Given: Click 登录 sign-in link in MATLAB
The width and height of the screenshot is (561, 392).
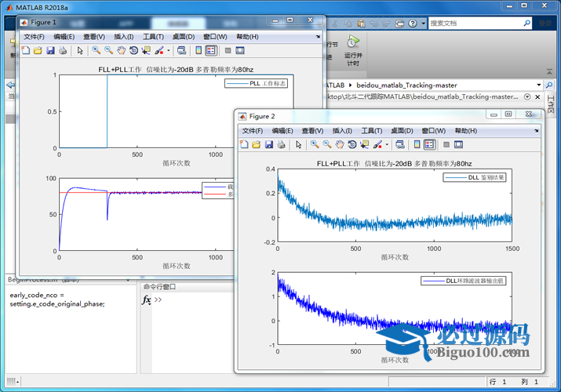Looking at the screenshot, I should 545,24.
